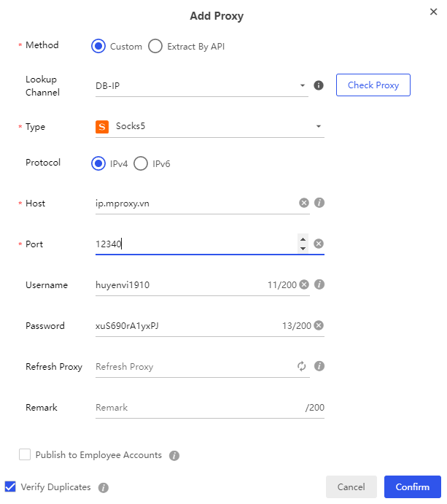Increase port number with up arrow

click(x=303, y=239)
